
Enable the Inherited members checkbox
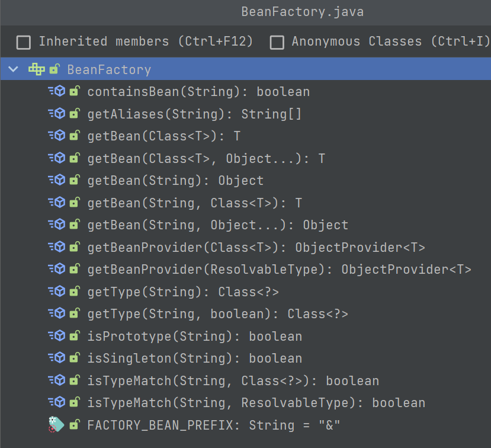pyautogui.click(x=24, y=42)
